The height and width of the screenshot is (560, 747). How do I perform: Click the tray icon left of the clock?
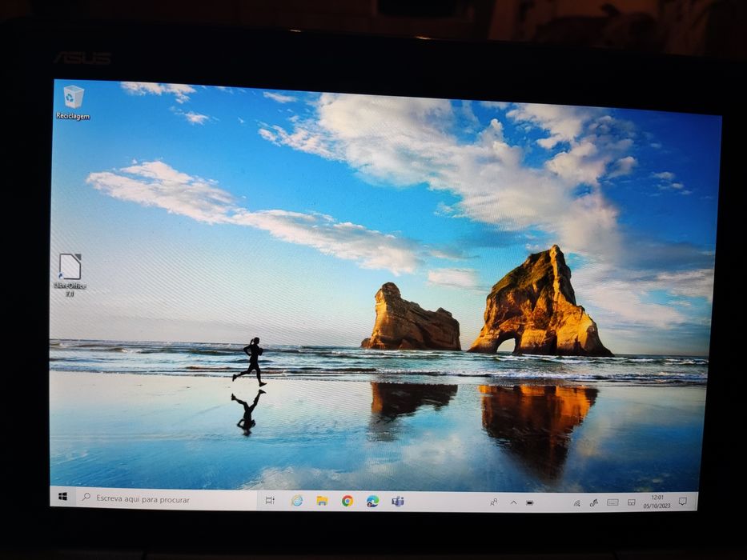click(632, 502)
